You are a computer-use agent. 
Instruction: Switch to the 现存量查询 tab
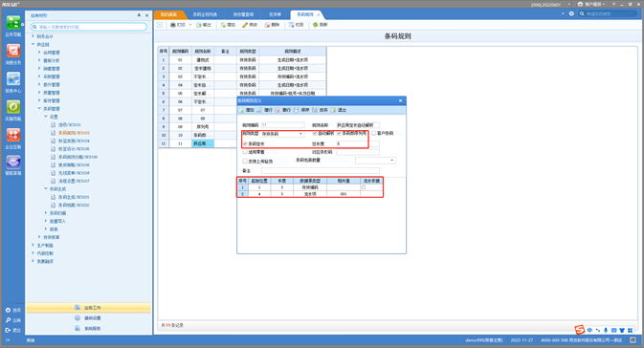[243, 14]
